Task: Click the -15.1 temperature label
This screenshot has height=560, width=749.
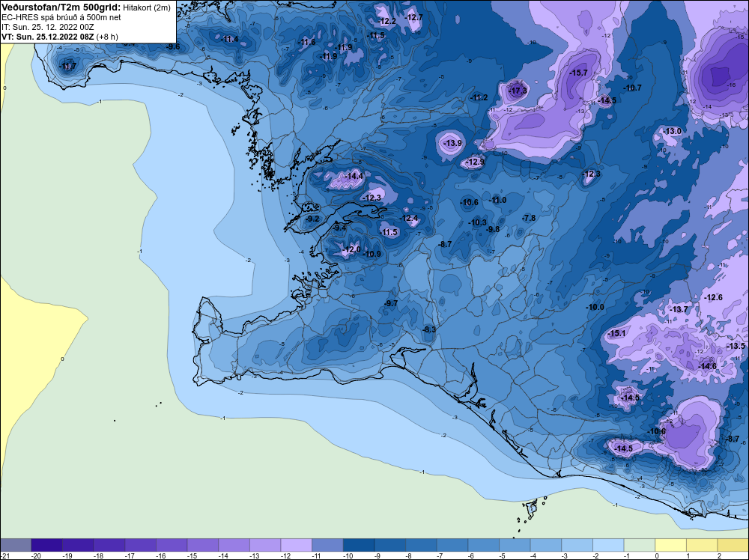Action: pos(616,333)
